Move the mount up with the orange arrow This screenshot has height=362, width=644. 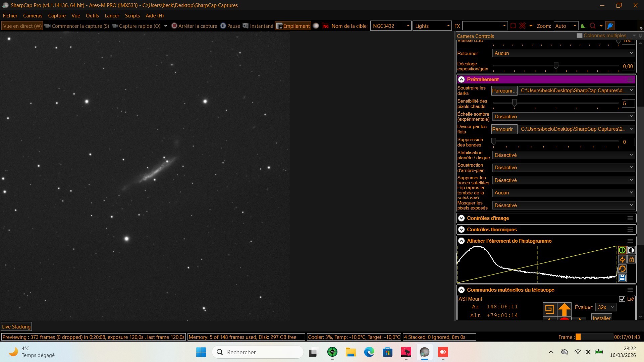[564, 309]
